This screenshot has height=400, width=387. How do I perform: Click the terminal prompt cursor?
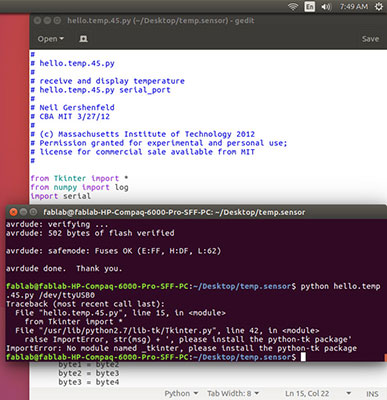click(303, 357)
